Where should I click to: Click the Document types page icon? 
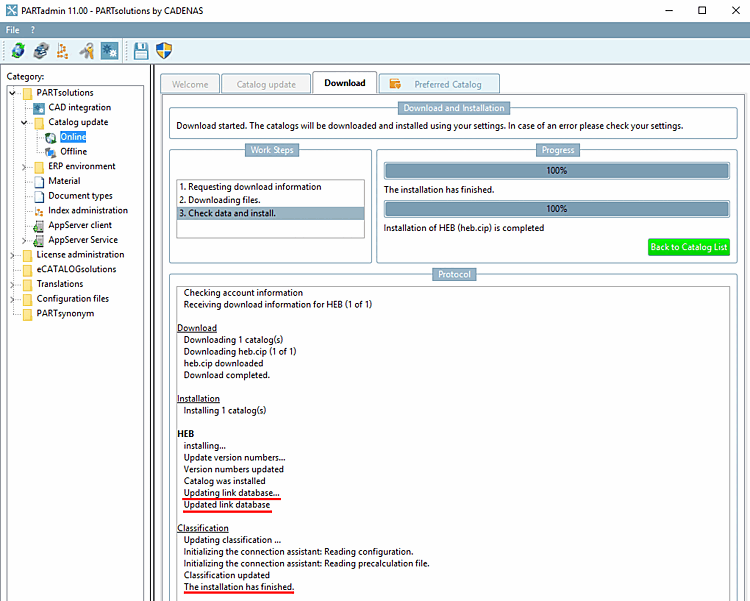[x=40, y=196]
